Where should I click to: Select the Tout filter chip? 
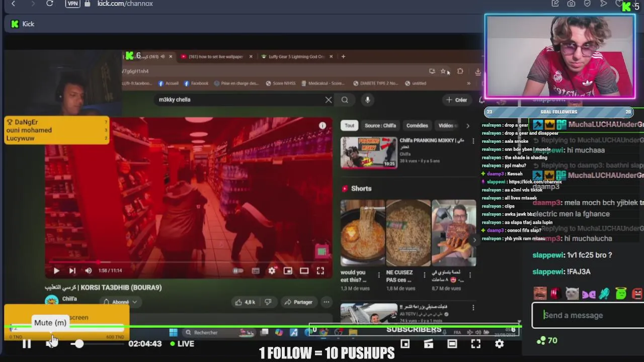pyautogui.click(x=349, y=126)
